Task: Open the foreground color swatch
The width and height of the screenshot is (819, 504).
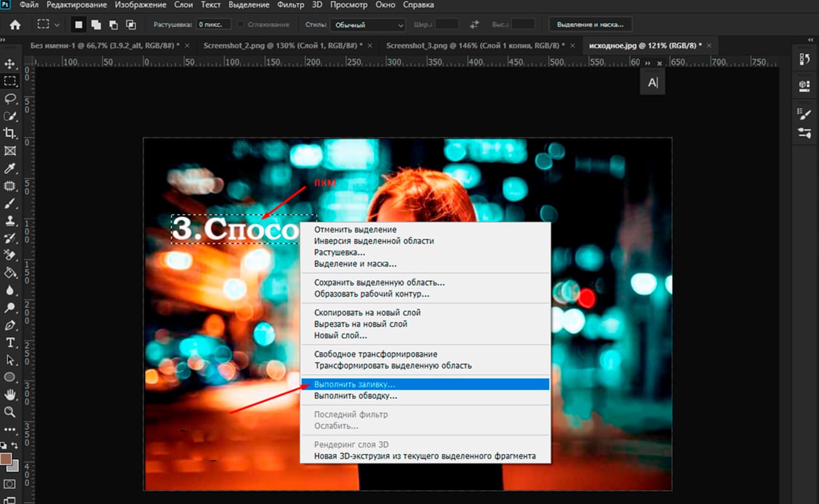Action: [x=6, y=459]
